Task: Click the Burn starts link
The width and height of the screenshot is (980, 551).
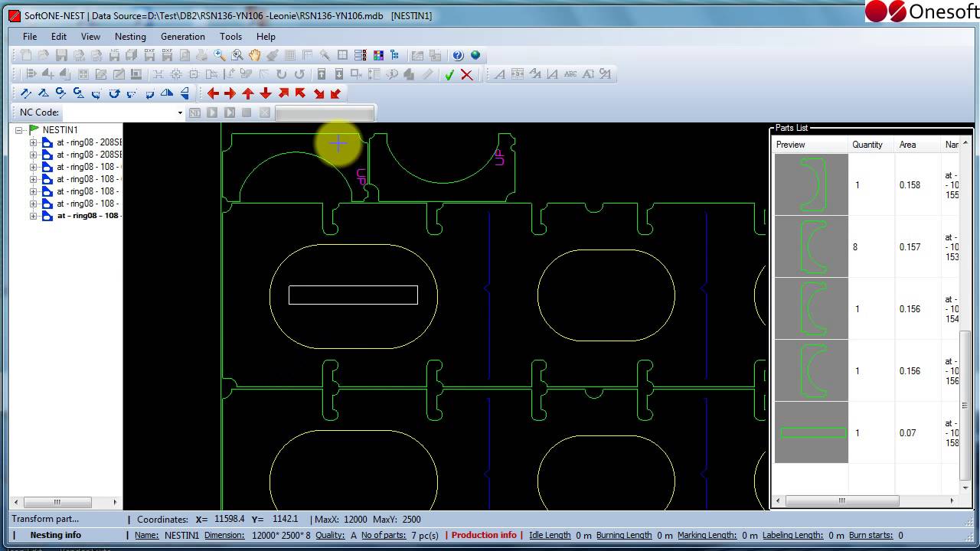Action: 872,535
